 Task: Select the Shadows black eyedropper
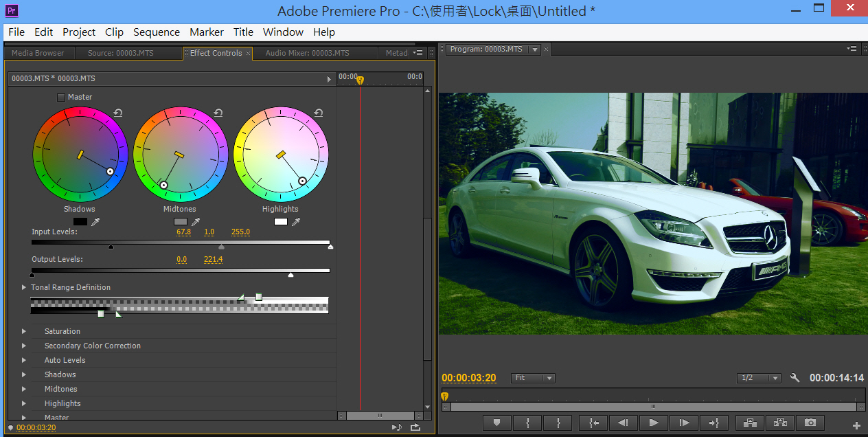pos(95,222)
